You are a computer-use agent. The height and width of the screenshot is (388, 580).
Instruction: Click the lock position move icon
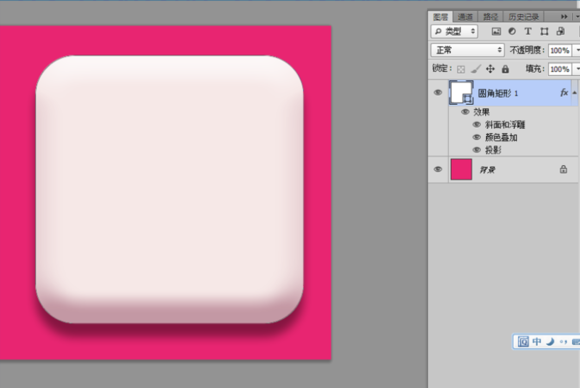(490, 69)
